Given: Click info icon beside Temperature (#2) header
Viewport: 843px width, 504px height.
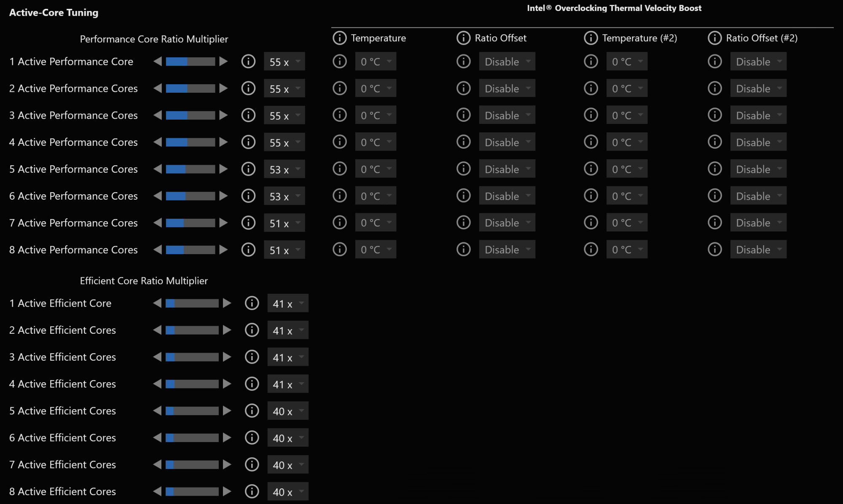Looking at the screenshot, I should coord(591,38).
